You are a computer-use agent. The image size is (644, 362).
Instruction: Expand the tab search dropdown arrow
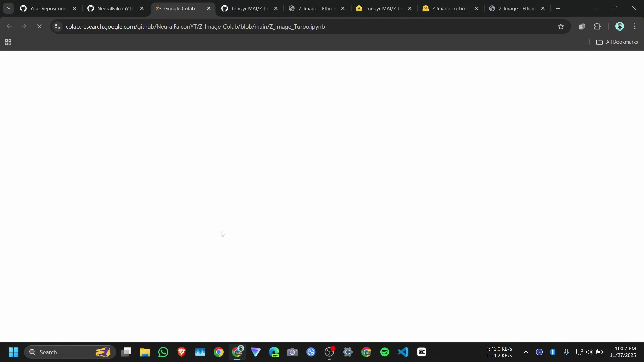[x=9, y=8]
